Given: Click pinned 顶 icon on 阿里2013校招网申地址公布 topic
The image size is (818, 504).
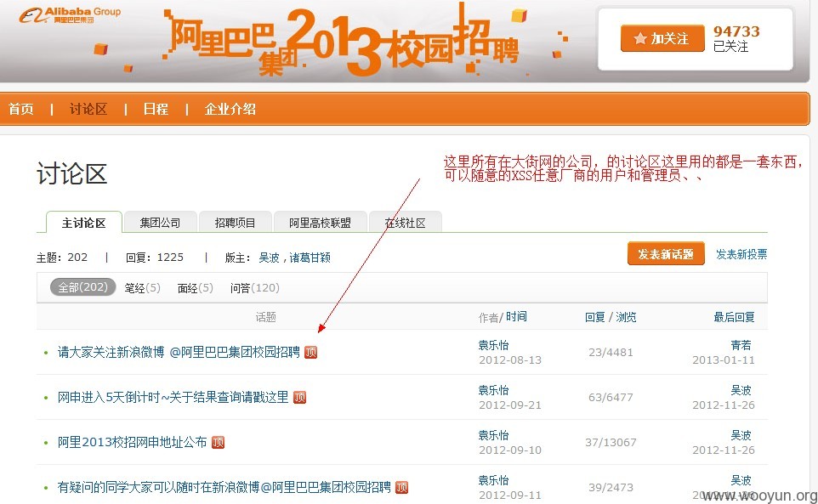Looking at the screenshot, I should (x=218, y=443).
